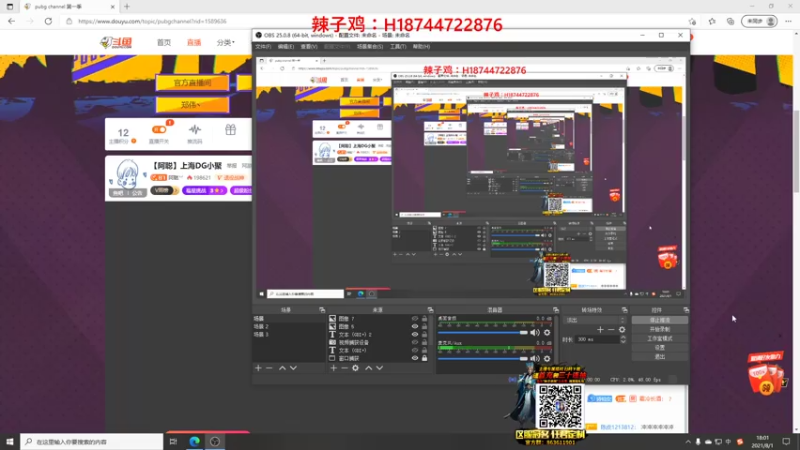Toggle visibility of 文本 (GDI+) 2 source
This screenshot has width=800, height=450.
click(x=415, y=335)
